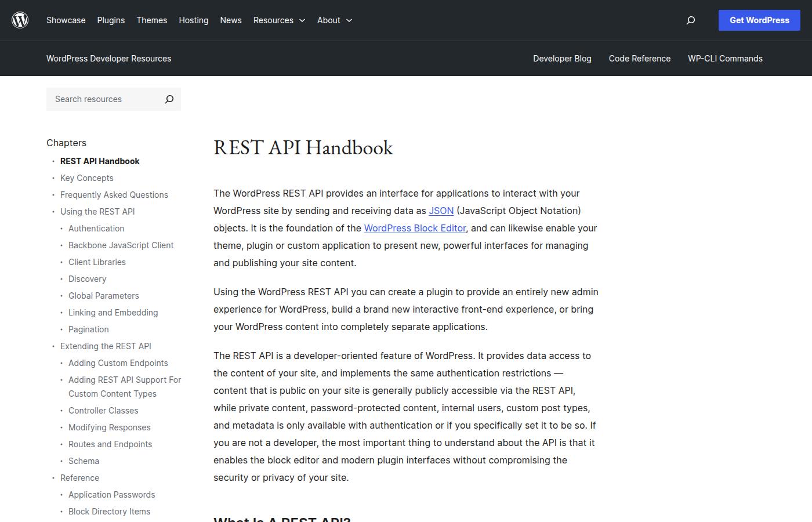The height and width of the screenshot is (522, 812).
Task: Go to the Themes menu item
Action: click(152, 20)
